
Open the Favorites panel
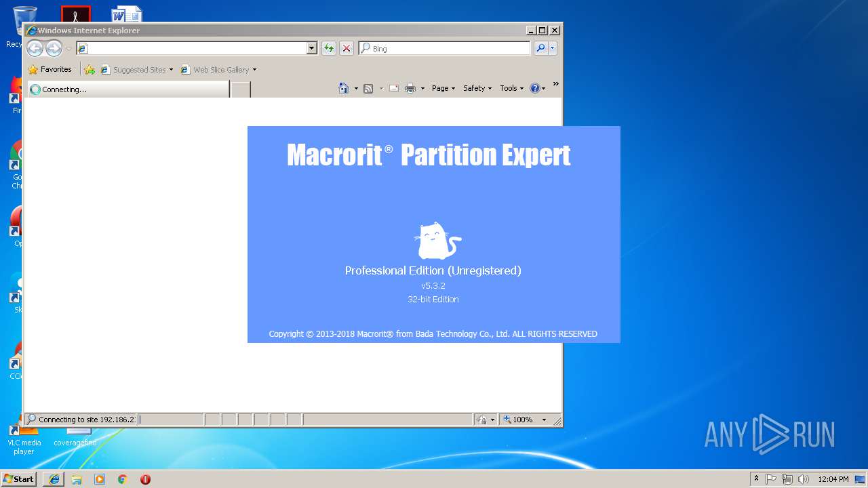[50, 69]
